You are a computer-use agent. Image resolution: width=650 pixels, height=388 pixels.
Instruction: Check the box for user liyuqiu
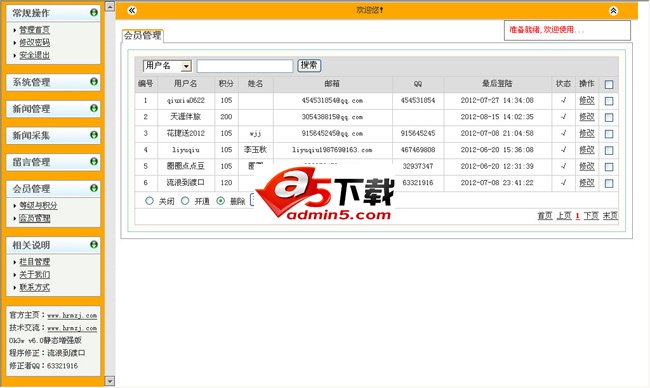click(609, 150)
